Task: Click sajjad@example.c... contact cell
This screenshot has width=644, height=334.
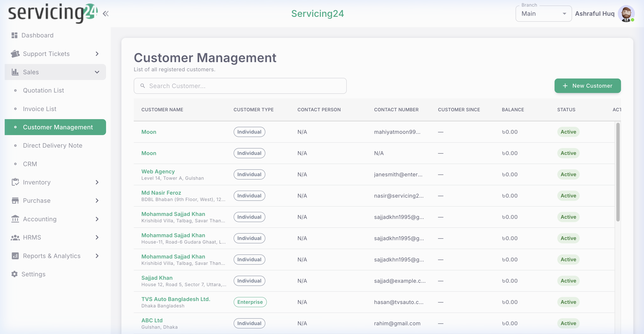Action: (400, 281)
